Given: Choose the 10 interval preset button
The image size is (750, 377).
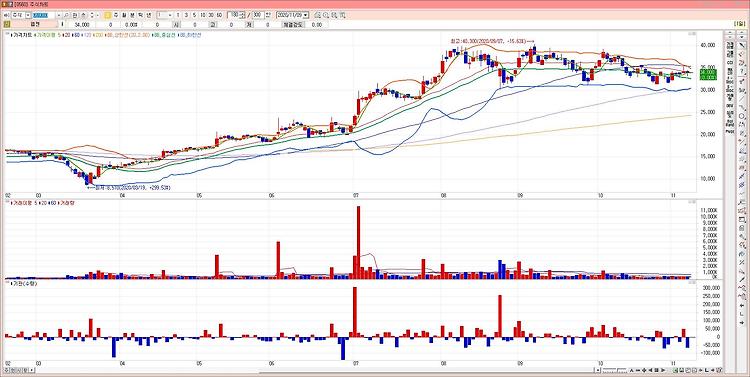Looking at the screenshot, I should [203, 15].
